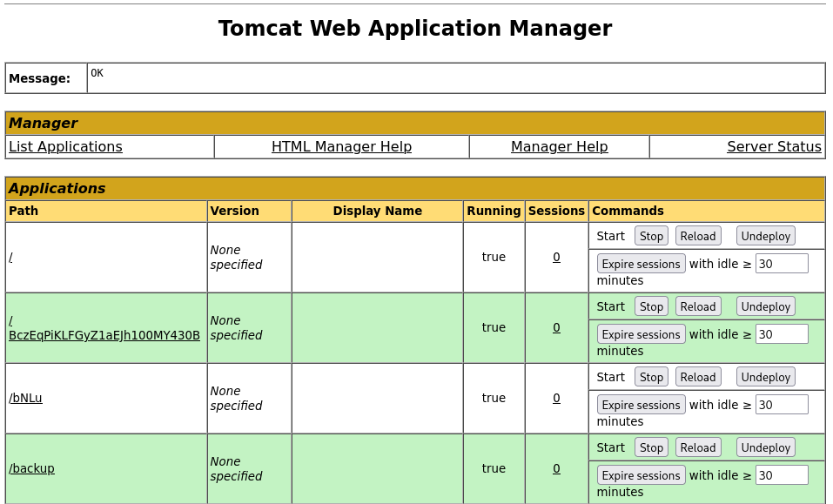Open the List Applications link

tap(64, 146)
